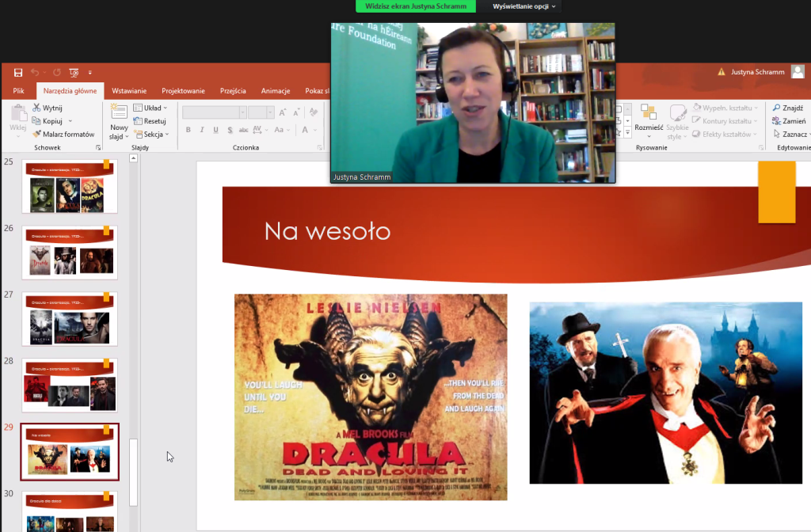
Task: Toggle Underline formatting button
Action: (x=216, y=130)
